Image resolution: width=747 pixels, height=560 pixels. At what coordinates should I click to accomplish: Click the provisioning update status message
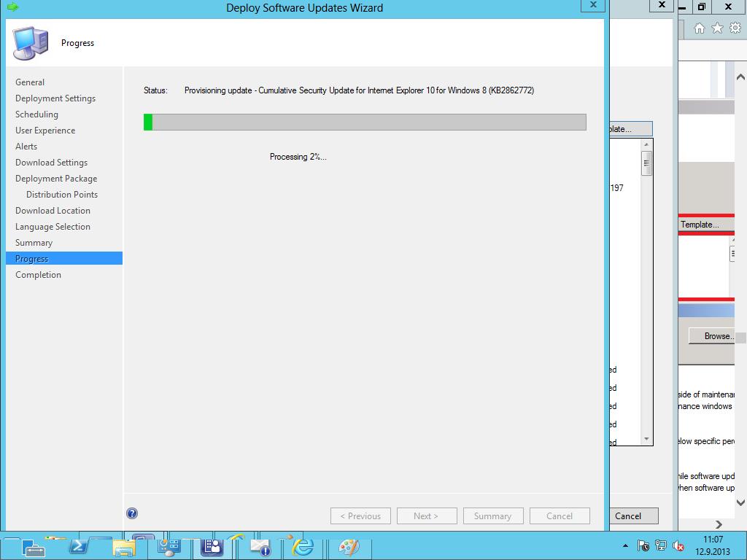pos(359,90)
